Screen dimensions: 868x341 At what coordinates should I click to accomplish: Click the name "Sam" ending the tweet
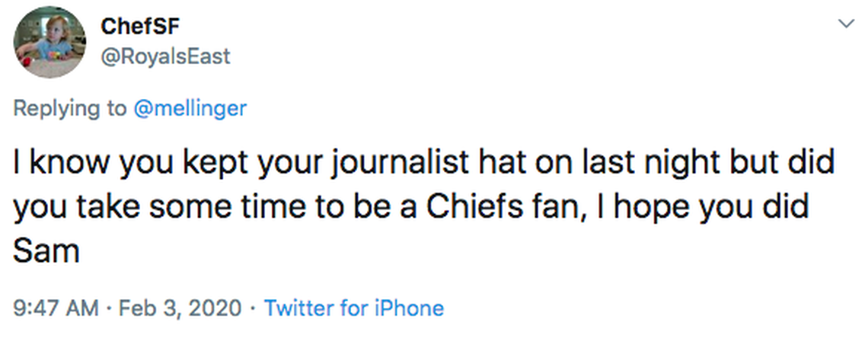coord(46,250)
